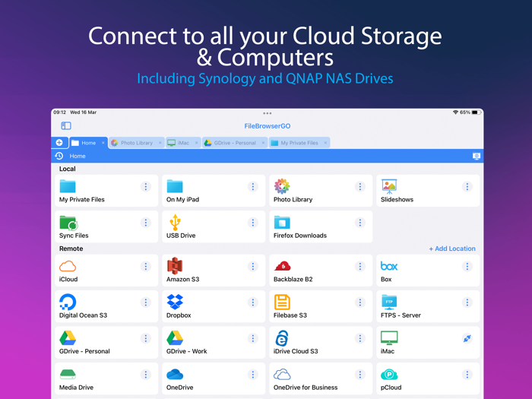Screen dimensions: 532x399
Task: Switch to the iMac tab
Action: pyautogui.click(x=183, y=143)
